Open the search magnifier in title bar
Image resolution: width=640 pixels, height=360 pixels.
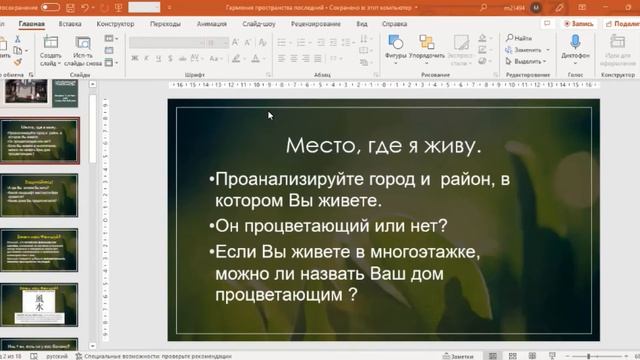click(483, 7)
